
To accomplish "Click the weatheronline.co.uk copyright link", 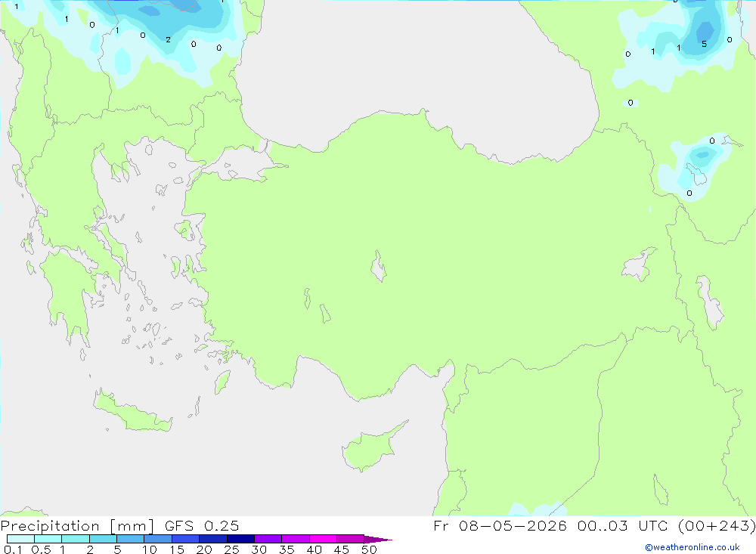I will (692, 547).
